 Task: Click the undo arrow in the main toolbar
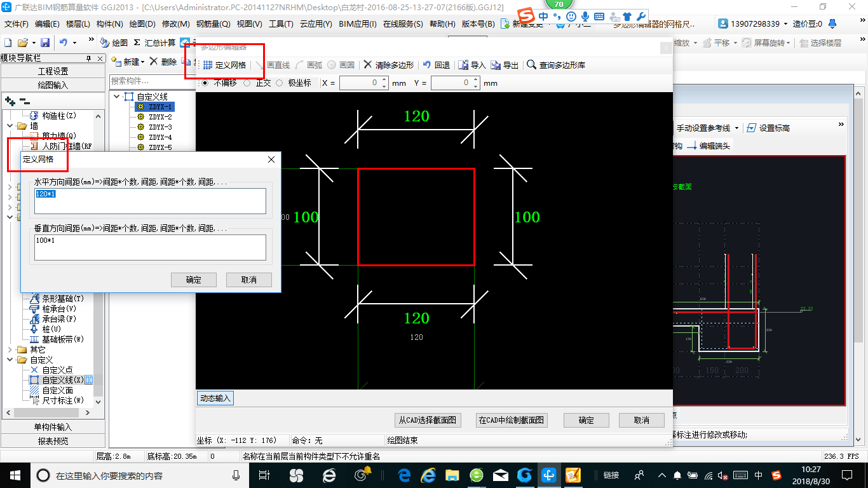tap(64, 43)
